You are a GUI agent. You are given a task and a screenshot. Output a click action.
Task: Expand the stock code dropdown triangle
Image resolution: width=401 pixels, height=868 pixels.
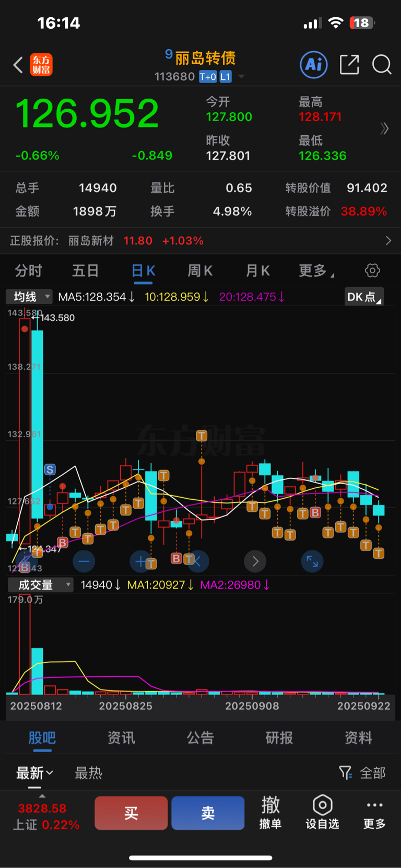241,77
